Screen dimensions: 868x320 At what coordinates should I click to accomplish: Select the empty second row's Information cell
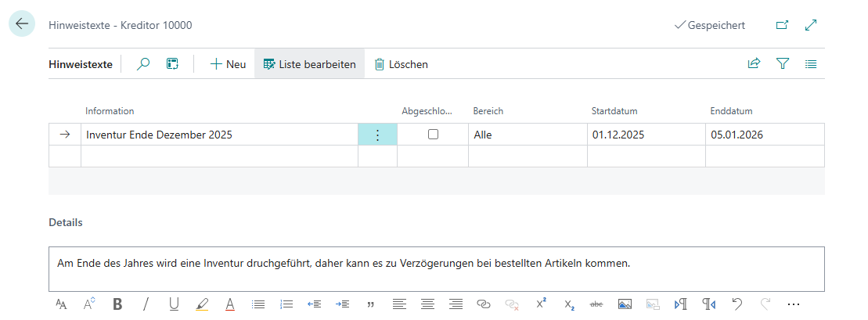tap(219, 156)
